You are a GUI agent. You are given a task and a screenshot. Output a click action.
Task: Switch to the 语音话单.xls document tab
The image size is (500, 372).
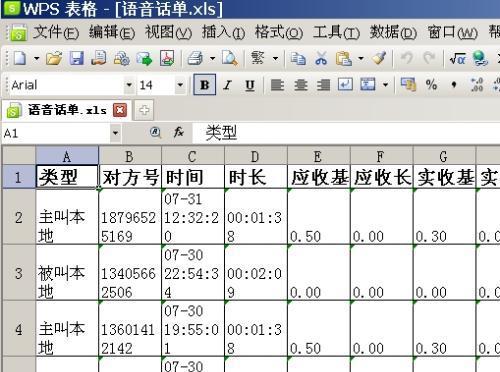click(x=67, y=110)
